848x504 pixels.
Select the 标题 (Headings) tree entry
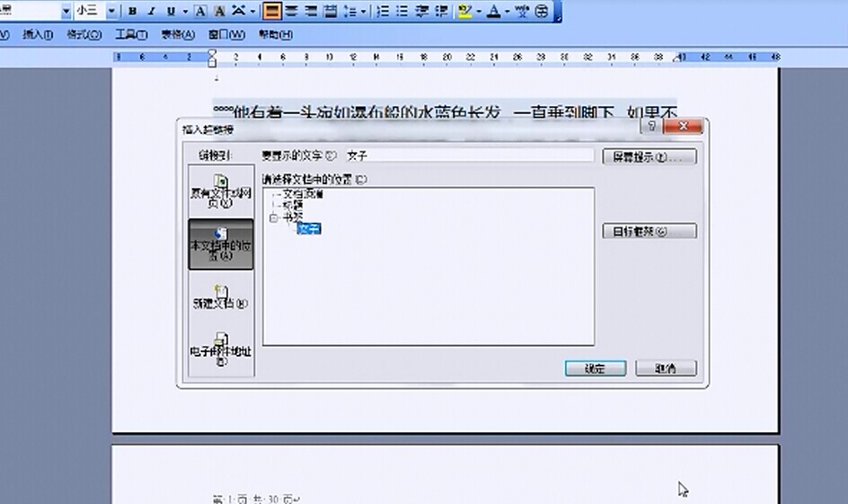293,206
